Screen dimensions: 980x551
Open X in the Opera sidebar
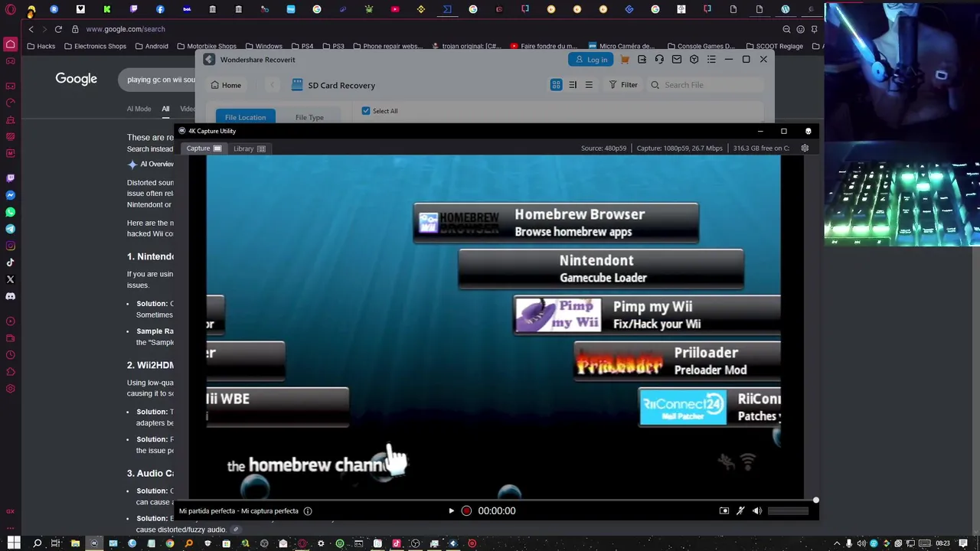tap(10, 279)
